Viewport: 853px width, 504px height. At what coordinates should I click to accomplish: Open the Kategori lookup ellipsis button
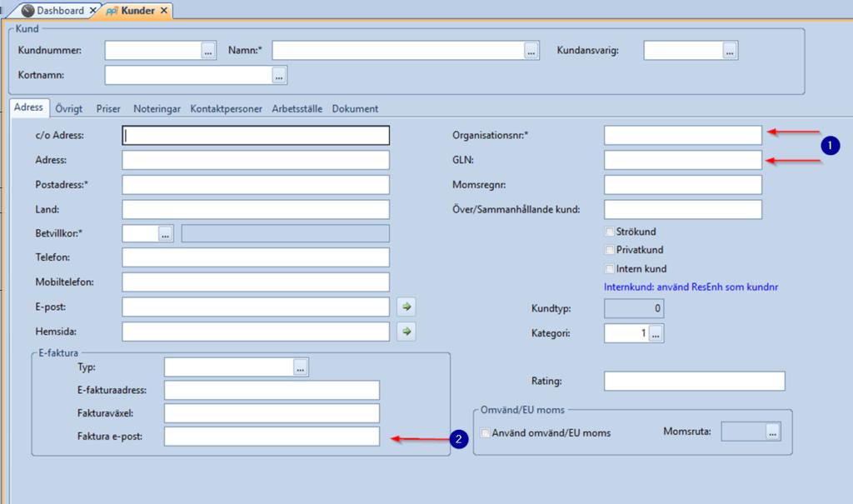[656, 333]
